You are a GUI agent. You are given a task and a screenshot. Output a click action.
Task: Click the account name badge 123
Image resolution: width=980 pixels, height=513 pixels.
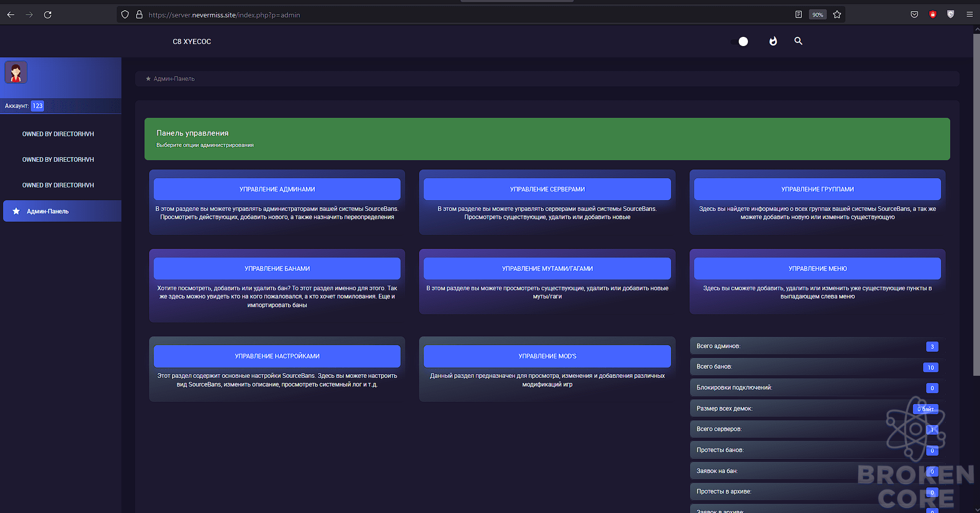37,106
